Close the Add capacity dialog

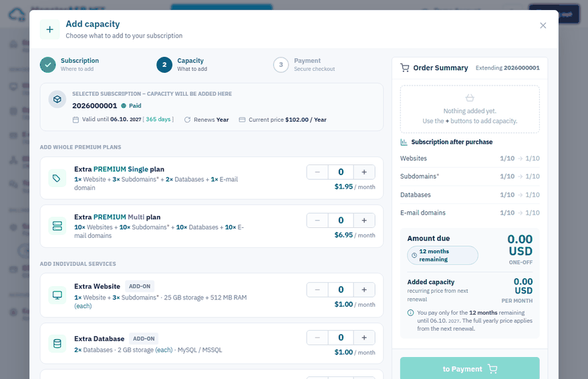543,25
